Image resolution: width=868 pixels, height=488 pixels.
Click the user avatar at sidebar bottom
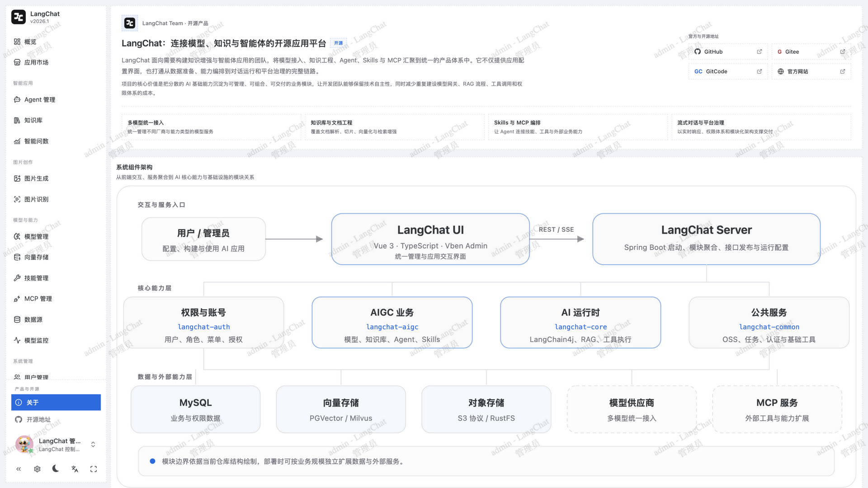pyautogui.click(x=24, y=444)
